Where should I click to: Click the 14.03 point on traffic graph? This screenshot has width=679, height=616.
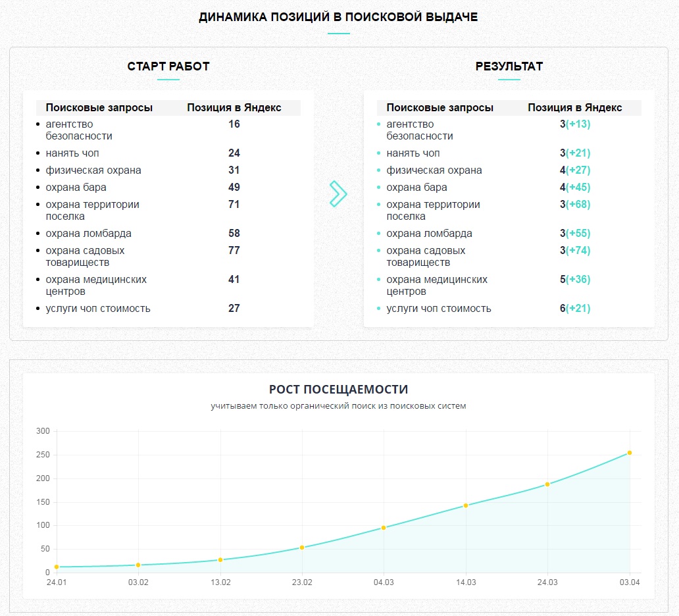point(466,505)
